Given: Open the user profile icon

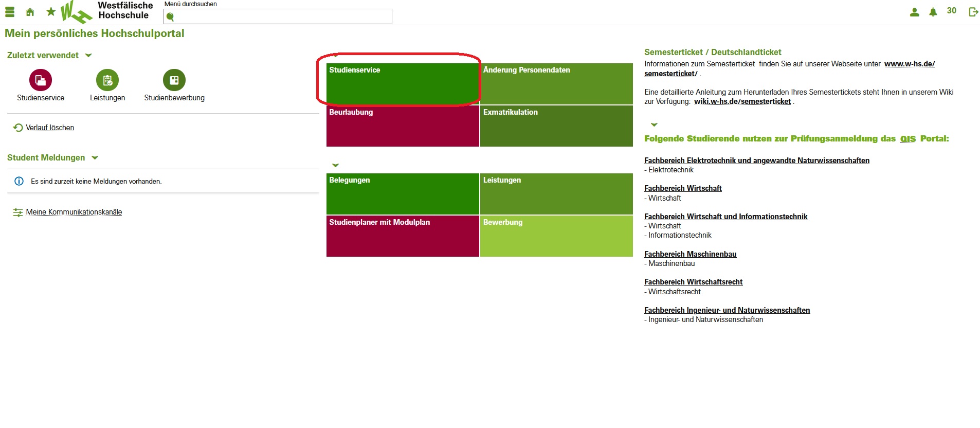Looking at the screenshot, I should [914, 12].
